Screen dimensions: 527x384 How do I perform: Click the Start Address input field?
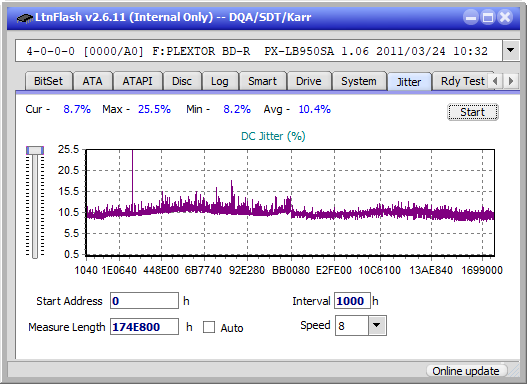click(145, 301)
